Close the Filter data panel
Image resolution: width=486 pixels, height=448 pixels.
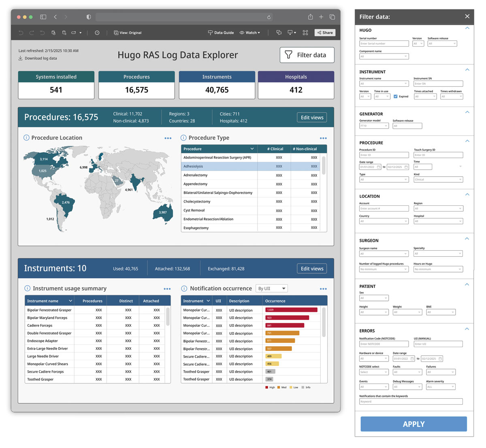[x=467, y=17]
